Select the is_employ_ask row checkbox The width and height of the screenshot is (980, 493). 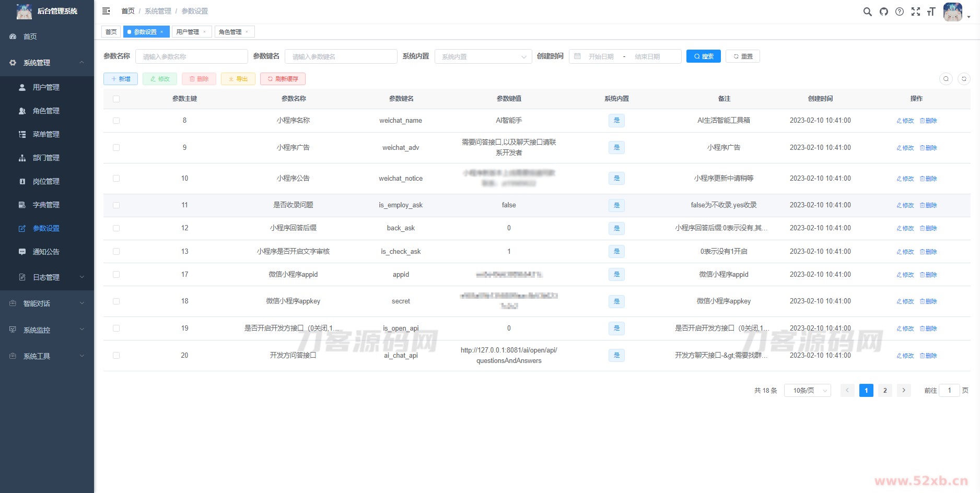(x=116, y=205)
